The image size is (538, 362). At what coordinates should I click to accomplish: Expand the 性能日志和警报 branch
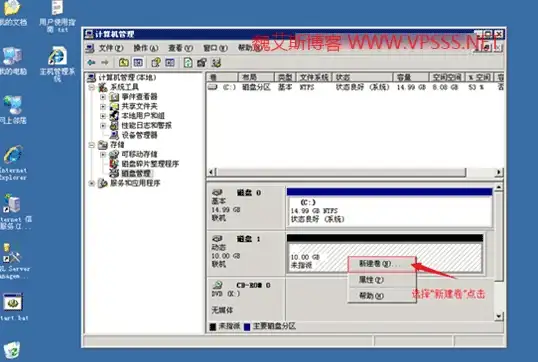(x=103, y=126)
